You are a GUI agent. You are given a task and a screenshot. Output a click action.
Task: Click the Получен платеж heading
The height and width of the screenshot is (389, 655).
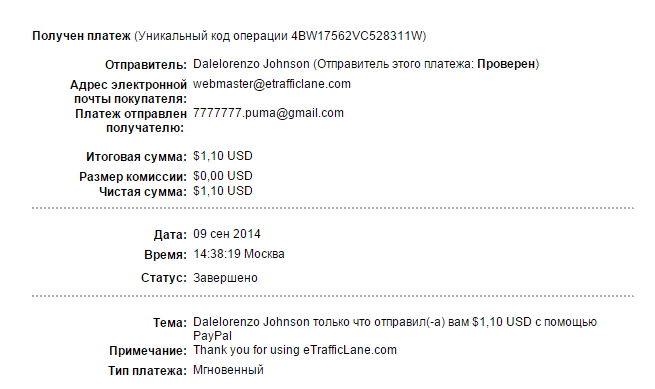click(81, 36)
